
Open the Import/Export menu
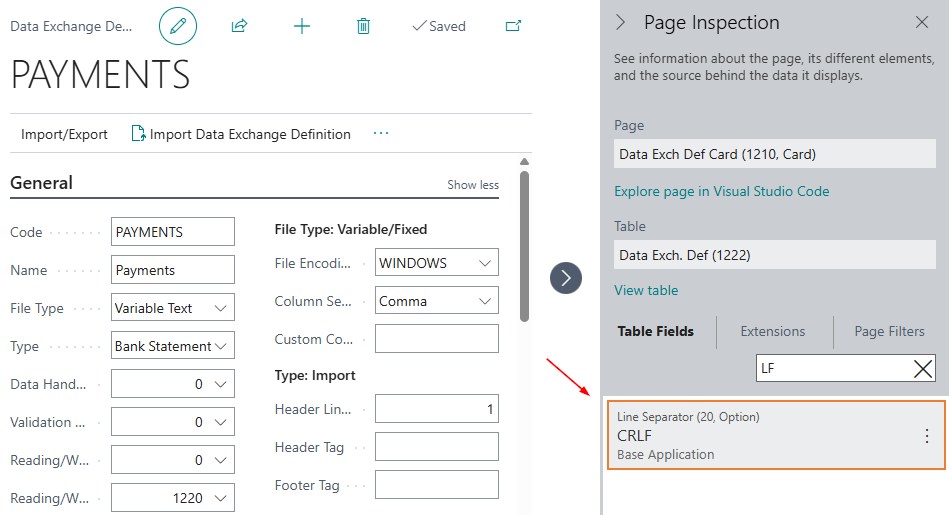64,134
